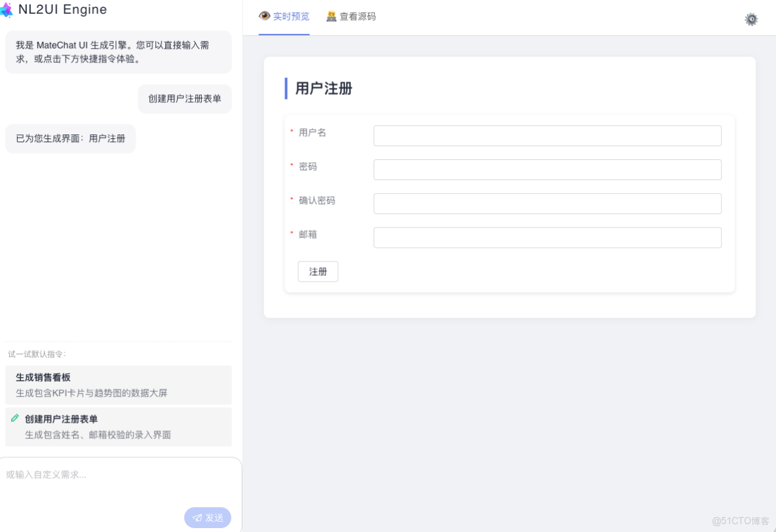Click the 发送 send button

pos(208,518)
